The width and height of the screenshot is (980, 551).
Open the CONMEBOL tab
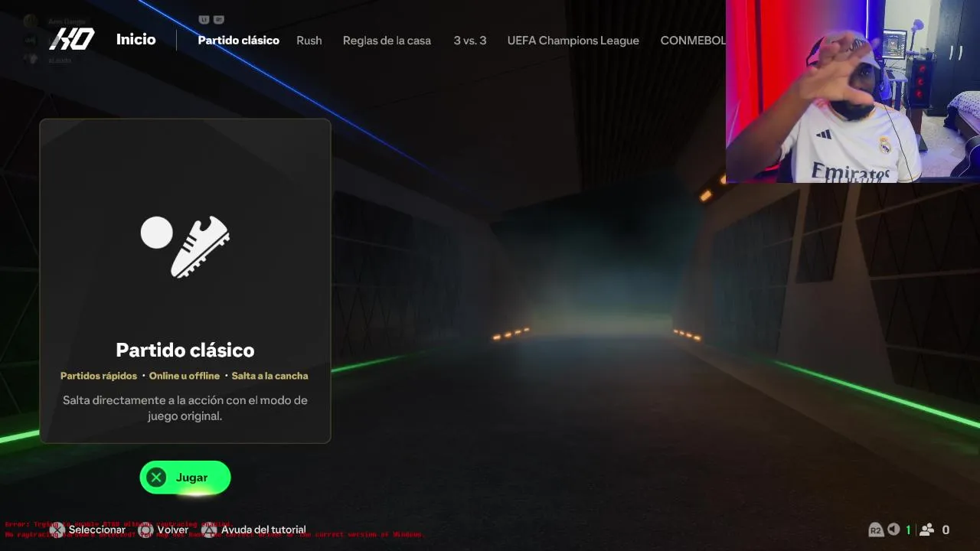point(693,40)
